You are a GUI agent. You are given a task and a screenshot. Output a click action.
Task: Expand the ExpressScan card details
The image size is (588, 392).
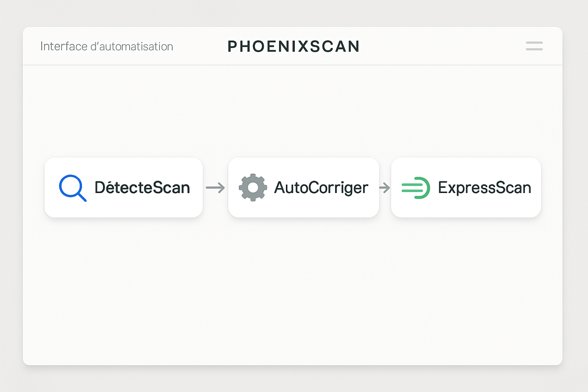[466, 188]
